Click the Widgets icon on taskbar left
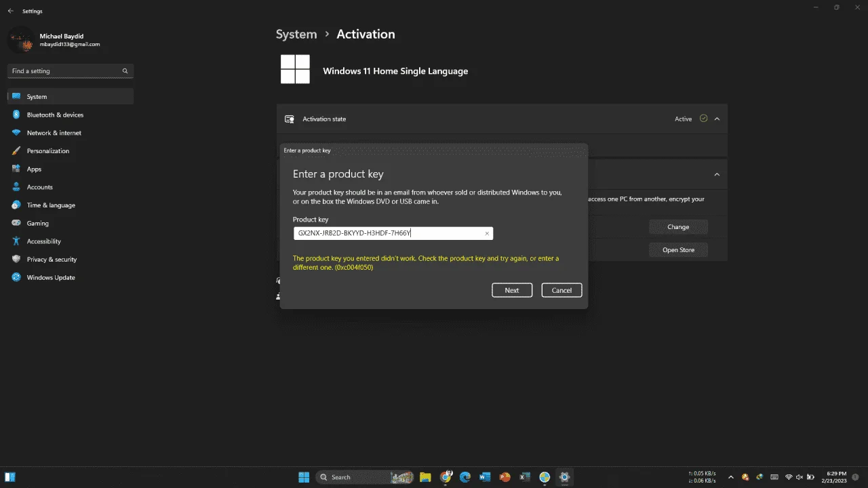This screenshot has height=488, width=868. pyautogui.click(x=10, y=477)
